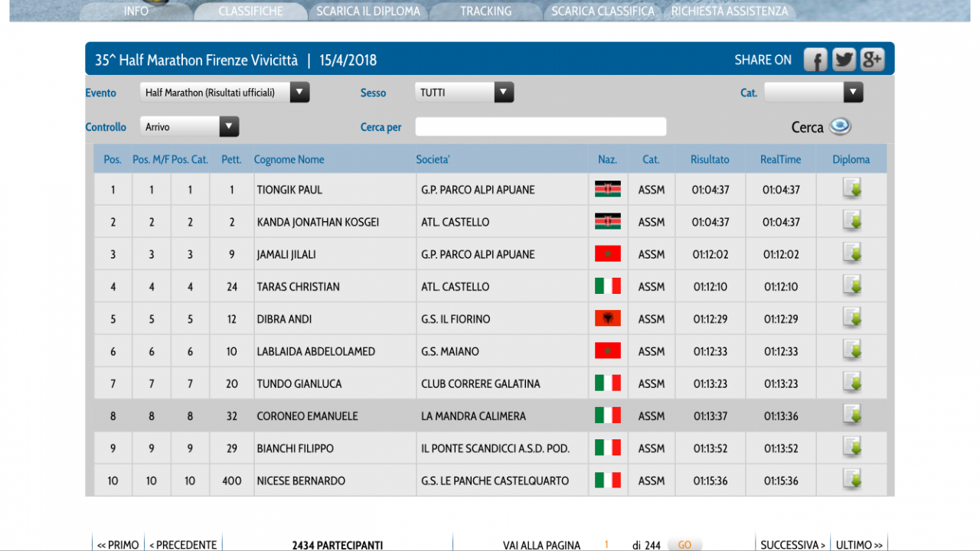Click result time 01:15:36 in Risultato column
This screenshot has height=551, width=980.
pos(710,481)
